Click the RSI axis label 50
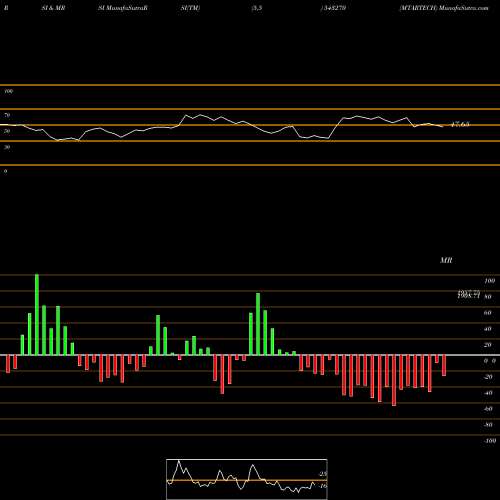 [x=7, y=131]
